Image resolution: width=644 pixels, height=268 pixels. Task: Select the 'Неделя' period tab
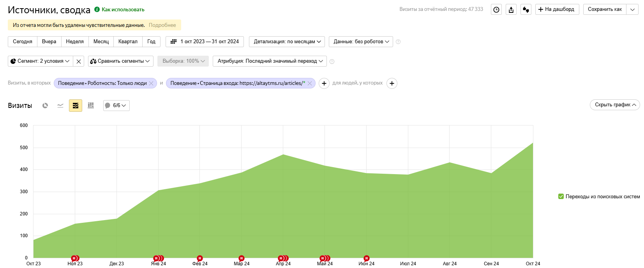75,42
